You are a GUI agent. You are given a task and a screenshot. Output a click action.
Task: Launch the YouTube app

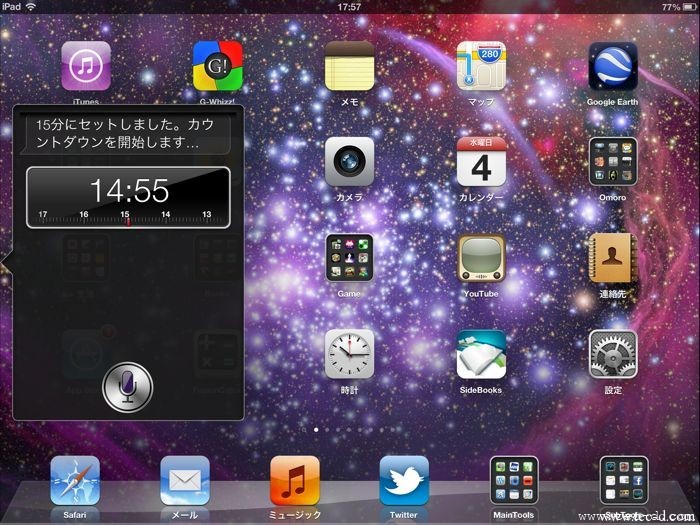(x=481, y=258)
